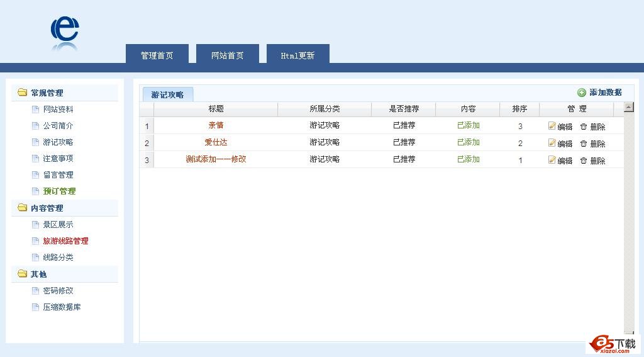Screen dimensions: 644x357
Task: Click 编辑 text in 爱仕达 row
Action: (565, 144)
